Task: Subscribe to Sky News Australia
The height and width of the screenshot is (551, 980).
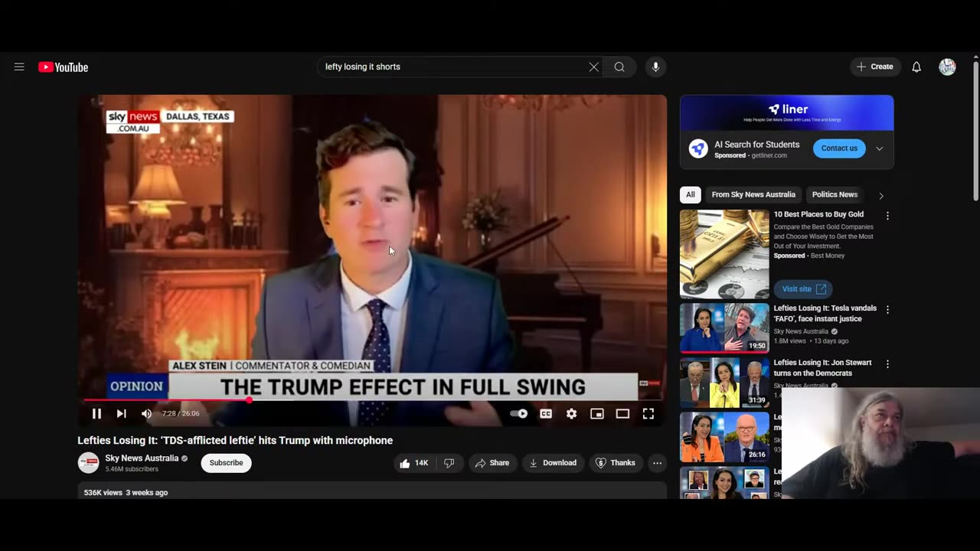Action: click(227, 463)
